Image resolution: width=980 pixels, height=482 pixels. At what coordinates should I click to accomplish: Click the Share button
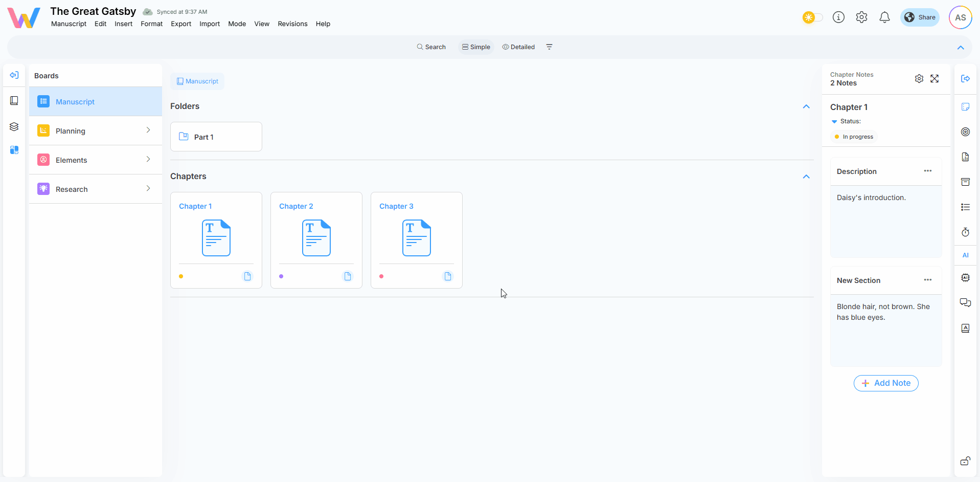[920, 17]
